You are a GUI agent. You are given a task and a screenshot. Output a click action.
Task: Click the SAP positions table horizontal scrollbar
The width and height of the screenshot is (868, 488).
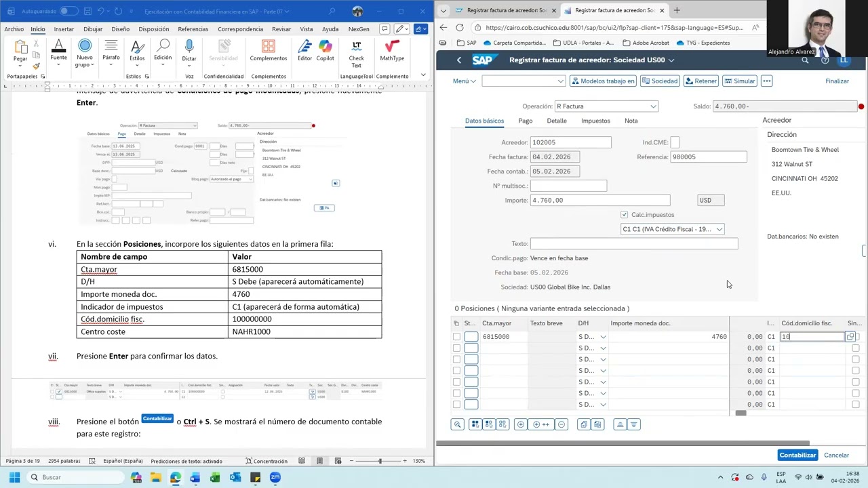pyautogui.click(x=741, y=413)
